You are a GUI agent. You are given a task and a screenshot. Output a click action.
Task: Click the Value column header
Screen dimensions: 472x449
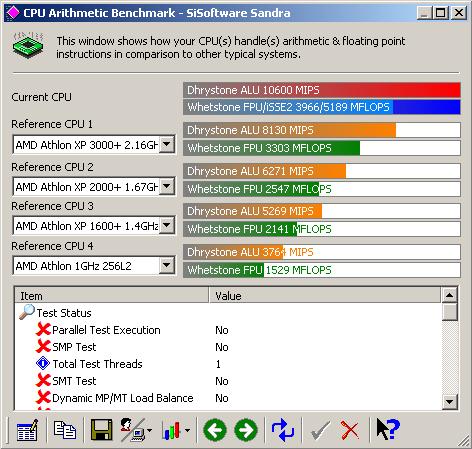pos(325,296)
